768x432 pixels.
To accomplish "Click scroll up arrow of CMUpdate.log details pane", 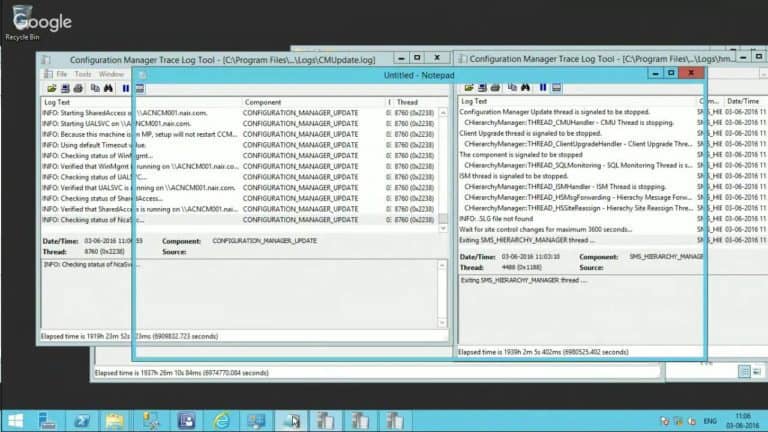I will point(442,265).
